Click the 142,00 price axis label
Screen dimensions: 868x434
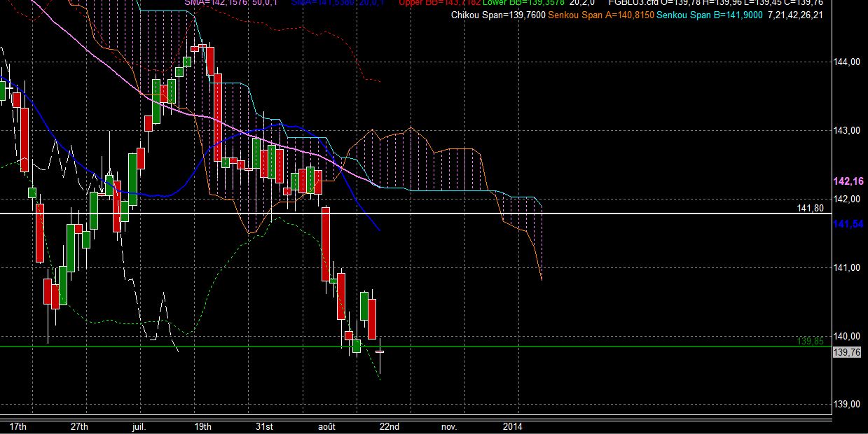[847, 199]
